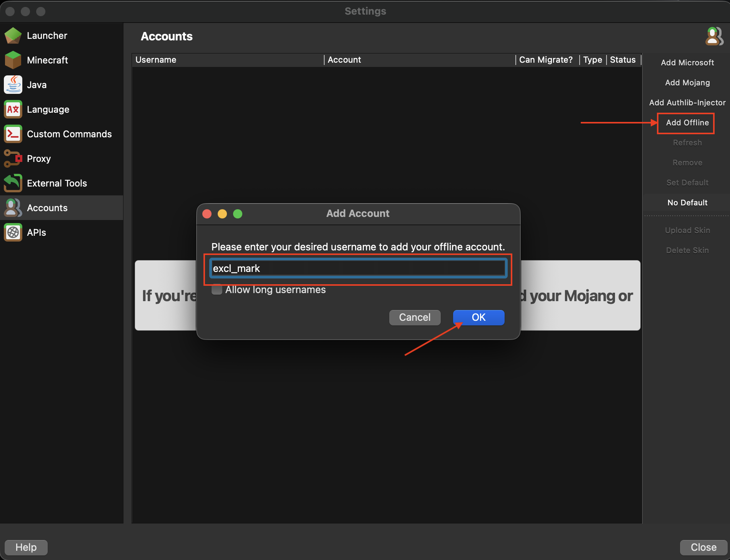Click the Add Offline button
This screenshot has height=560, width=730.
click(687, 123)
